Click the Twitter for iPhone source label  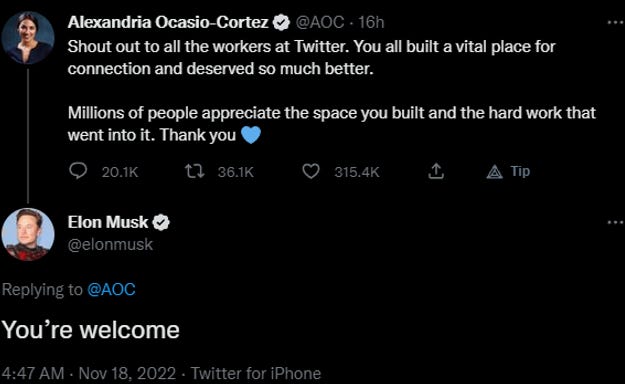coord(256,374)
